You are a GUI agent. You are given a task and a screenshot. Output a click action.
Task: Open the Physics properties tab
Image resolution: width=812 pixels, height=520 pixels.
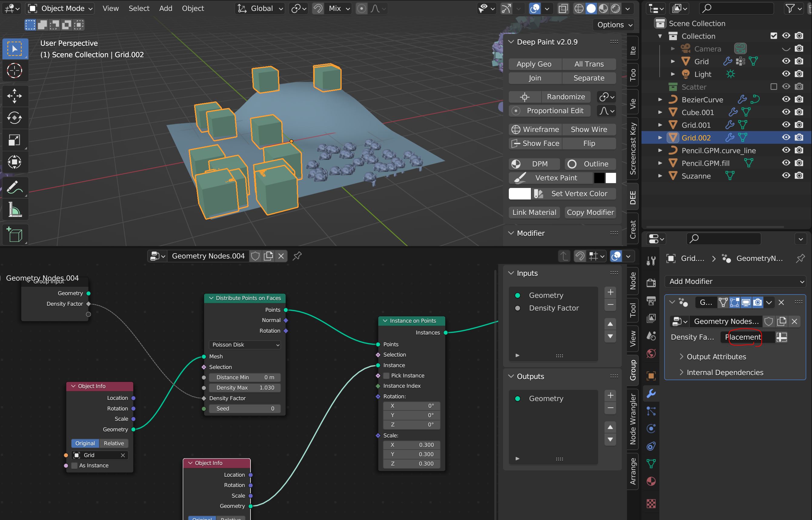pos(651,429)
